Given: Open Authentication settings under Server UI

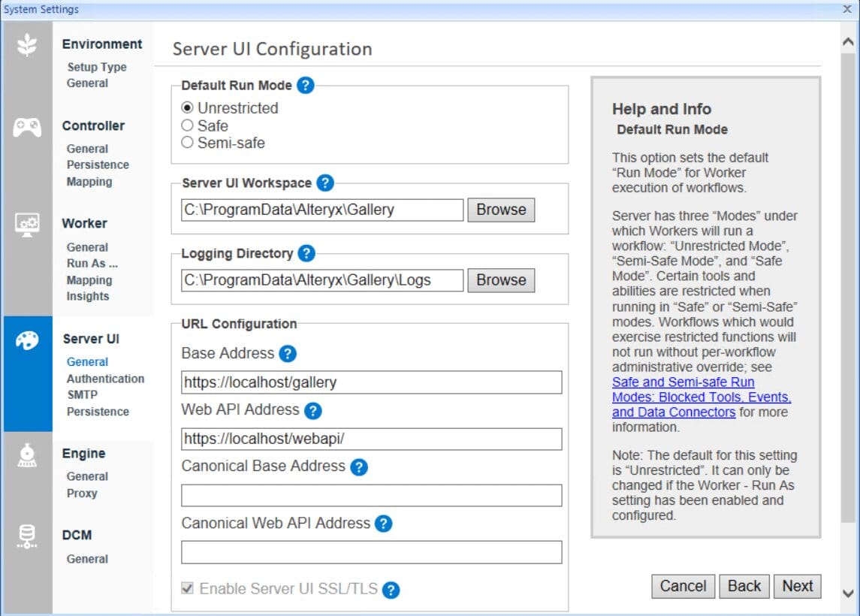Looking at the screenshot, I should [x=105, y=379].
